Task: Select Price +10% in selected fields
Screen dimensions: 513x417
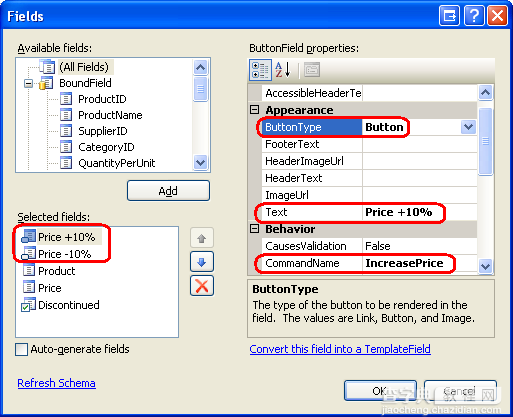Action: point(67,237)
